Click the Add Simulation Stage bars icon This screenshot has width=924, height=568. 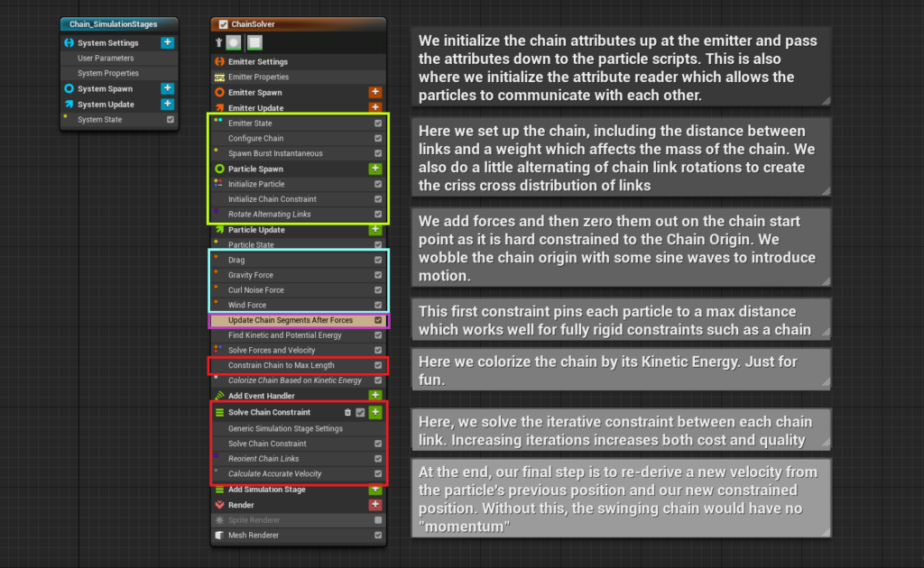(219, 490)
